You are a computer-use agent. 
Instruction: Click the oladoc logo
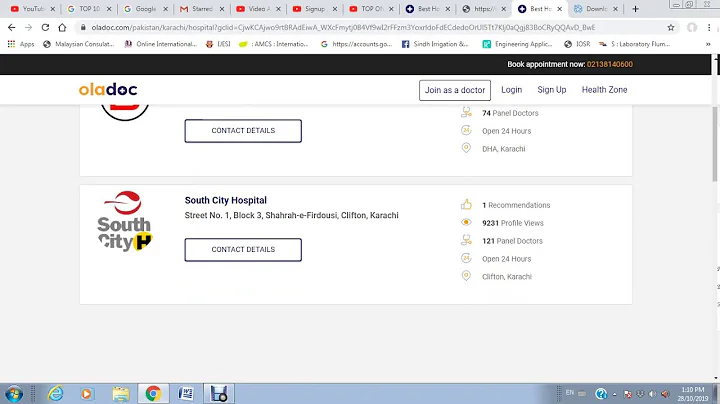(x=108, y=90)
